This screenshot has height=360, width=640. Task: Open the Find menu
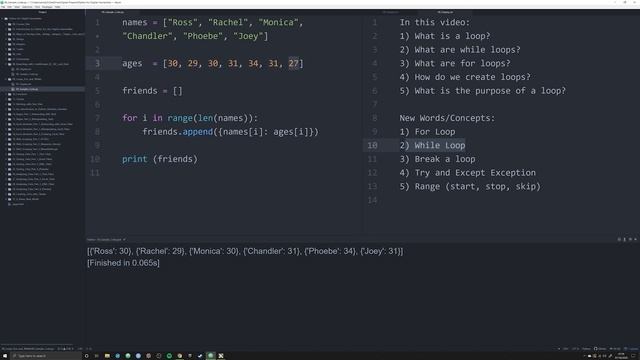coord(37,7)
